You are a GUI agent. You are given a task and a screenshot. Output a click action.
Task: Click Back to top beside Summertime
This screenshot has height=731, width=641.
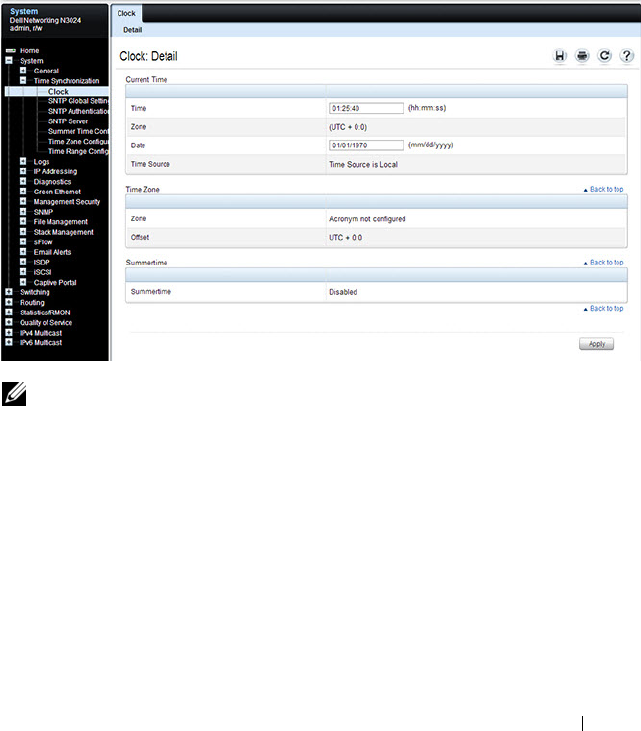(603, 262)
